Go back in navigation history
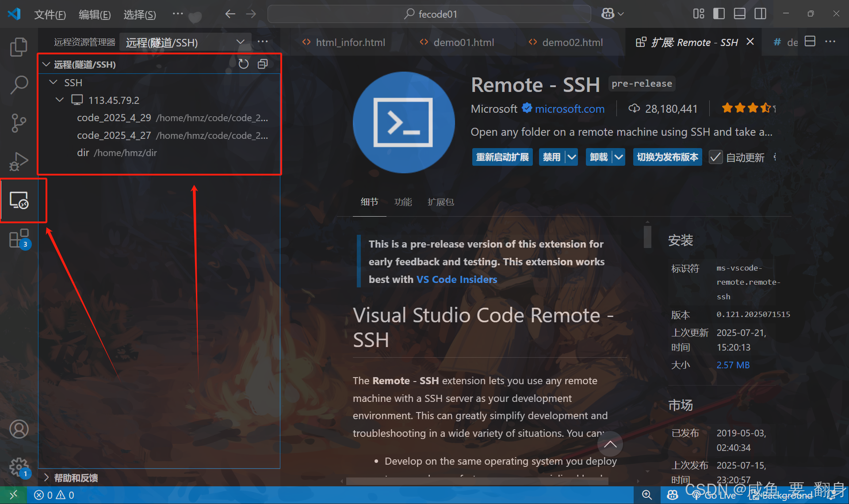Image resolution: width=849 pixels, height=504 pixels. [x=230, y=14]
